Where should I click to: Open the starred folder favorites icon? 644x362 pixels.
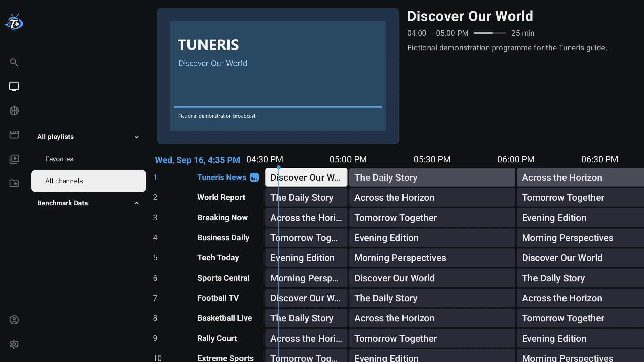(x=14, y=183)
